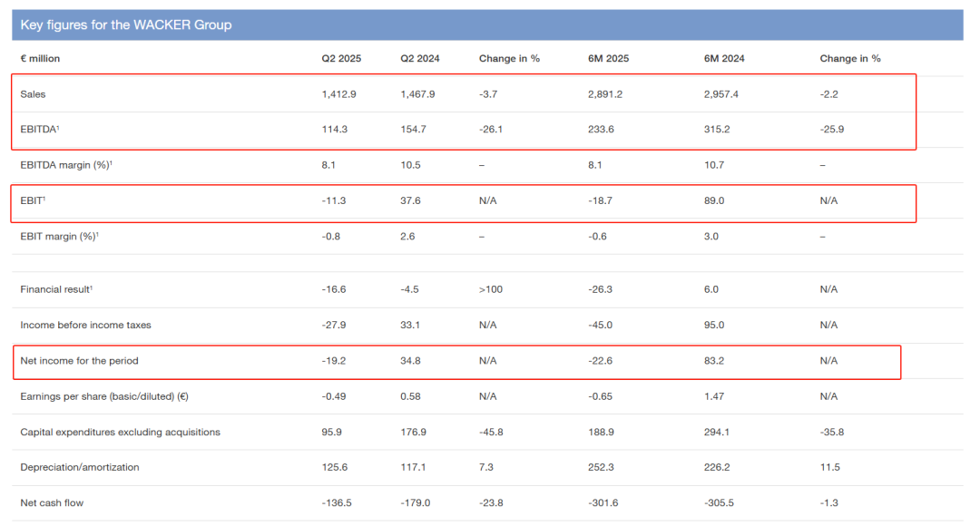Click Sales Q2 2025 value 1,412.9
The width and height of the screenshot is (980, 526).
coord(338,93)
